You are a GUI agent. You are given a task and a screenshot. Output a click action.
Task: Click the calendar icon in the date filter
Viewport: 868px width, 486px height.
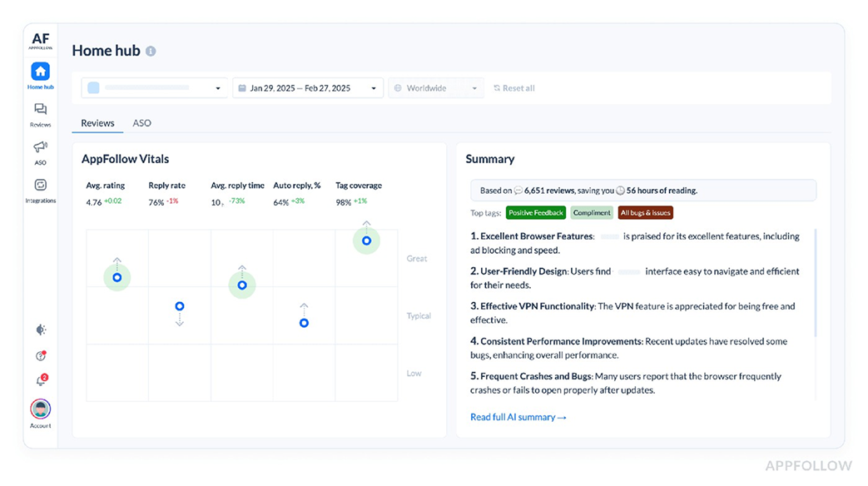[x=241, y=87]
